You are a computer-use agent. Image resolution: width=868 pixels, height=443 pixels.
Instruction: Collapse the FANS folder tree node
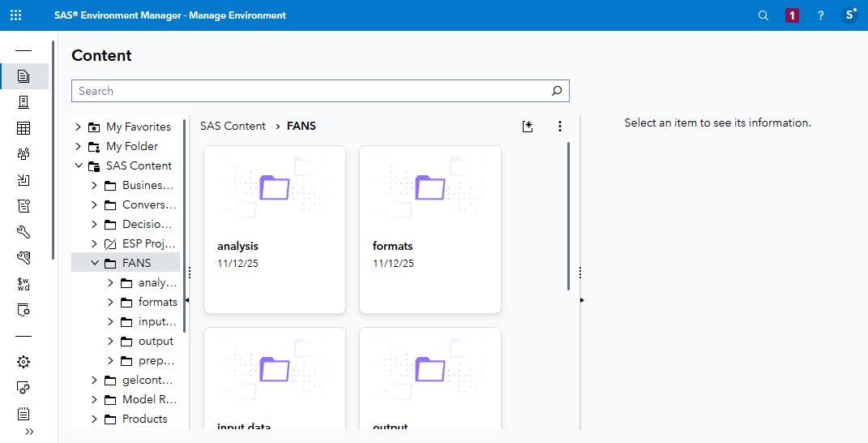(x=94, y=263)
